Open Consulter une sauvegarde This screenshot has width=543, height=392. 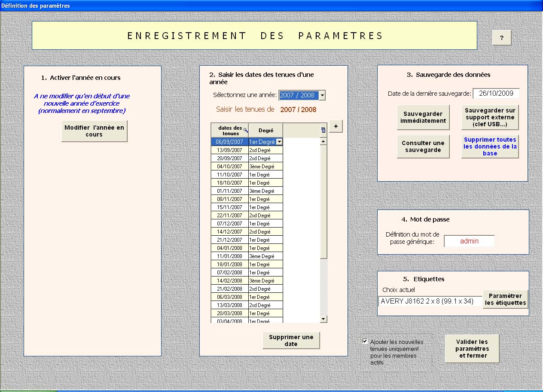[423, 146]
